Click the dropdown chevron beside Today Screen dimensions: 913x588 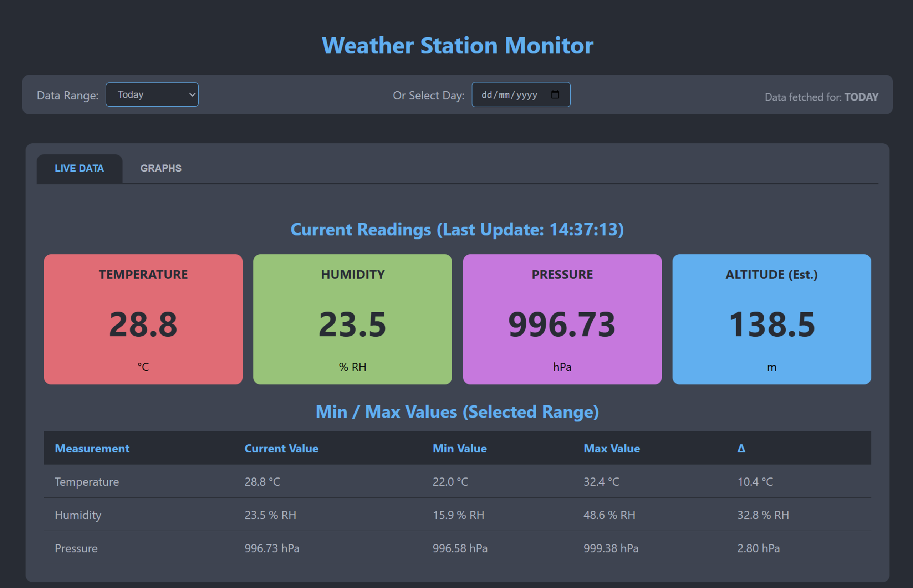click(192, 95)
